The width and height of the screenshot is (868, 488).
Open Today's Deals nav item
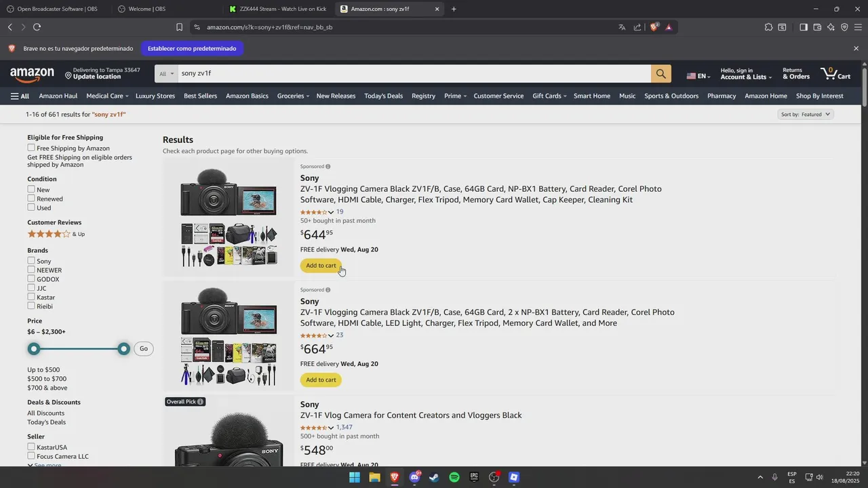tap(383, 96)
